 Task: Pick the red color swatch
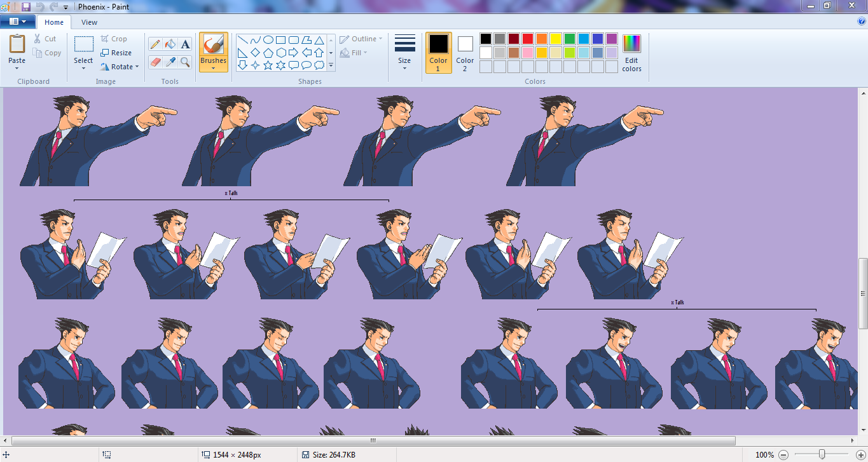coord(527,38)
